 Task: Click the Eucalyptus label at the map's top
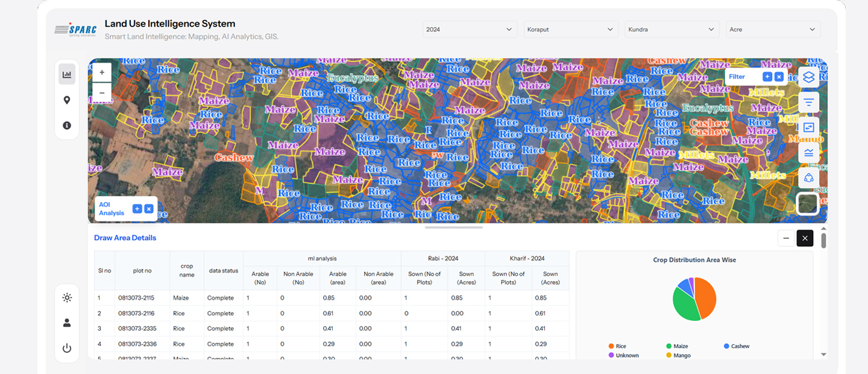(353, 78)
